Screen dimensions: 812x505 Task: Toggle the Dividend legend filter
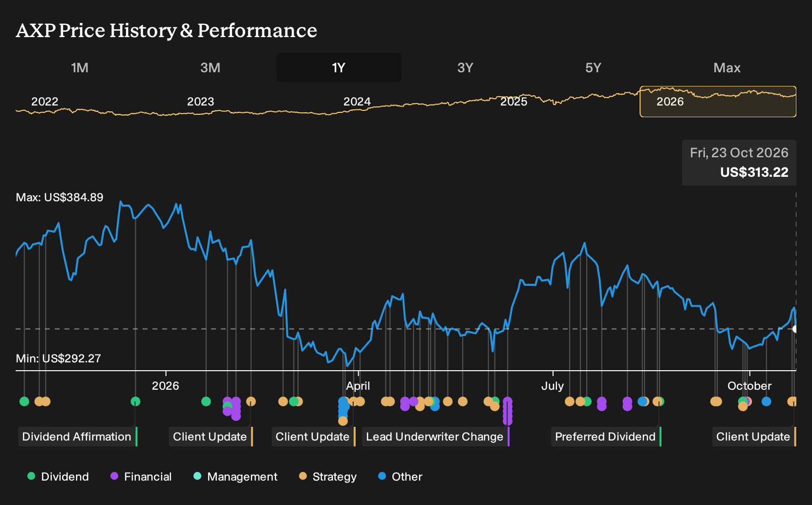[x=58, y=477]
